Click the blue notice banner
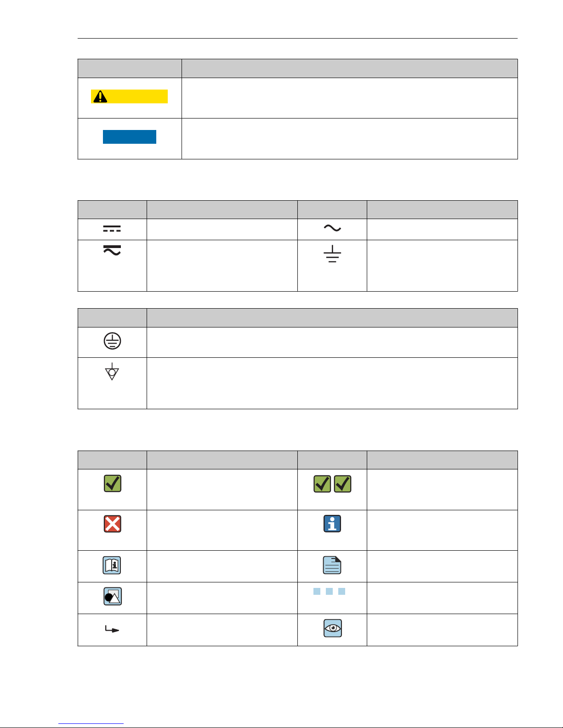The width and height of the screenshot is (563, 728). coord(129,137)
